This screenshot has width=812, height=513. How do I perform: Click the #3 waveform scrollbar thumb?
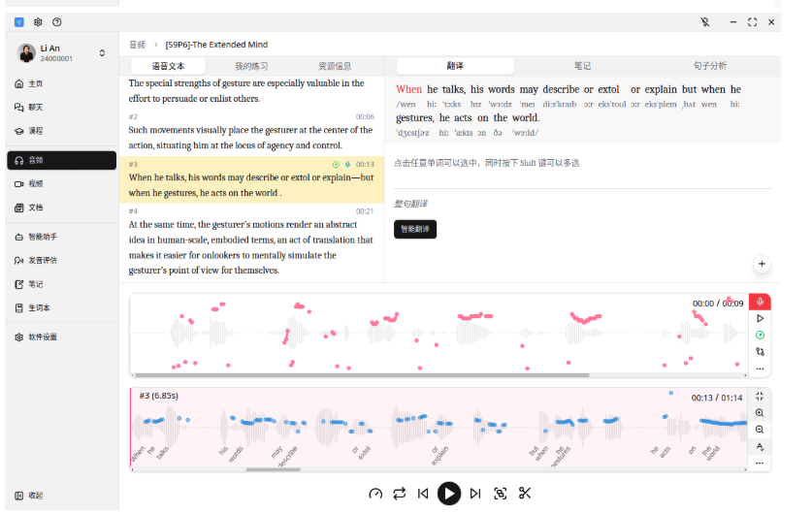(274, 469)
